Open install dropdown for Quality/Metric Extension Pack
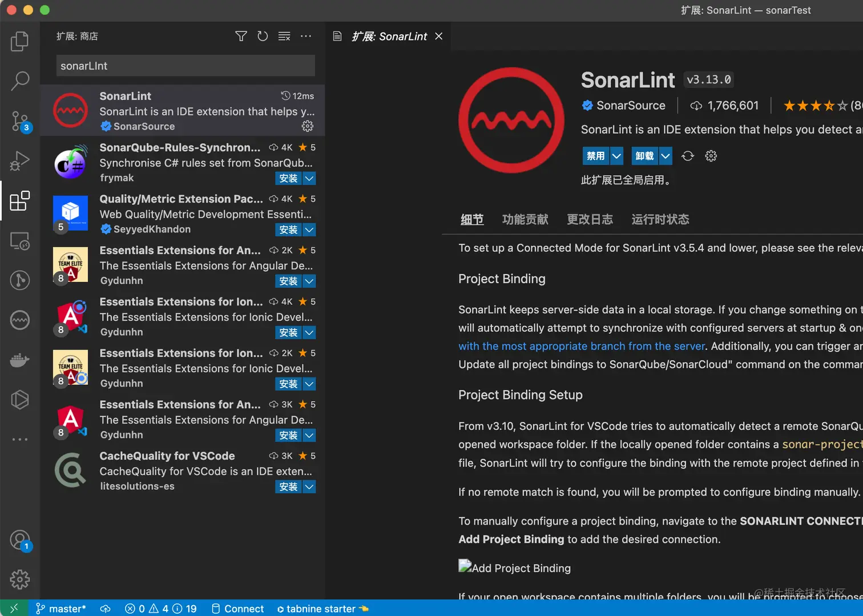Image resolution: width=863 pixels, height=616 pixels. [309, 230]
